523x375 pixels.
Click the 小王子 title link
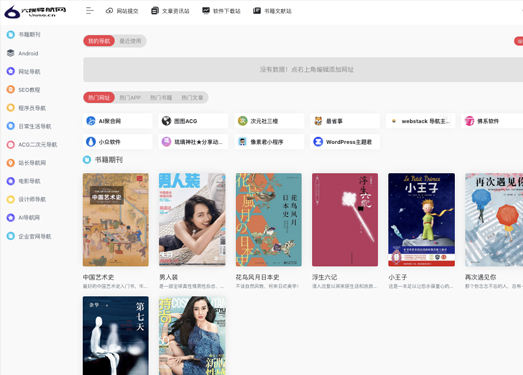[398, 277]
